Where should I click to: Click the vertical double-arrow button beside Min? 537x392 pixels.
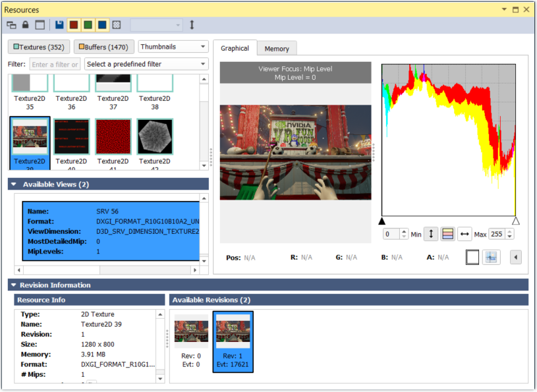(431, 234)
